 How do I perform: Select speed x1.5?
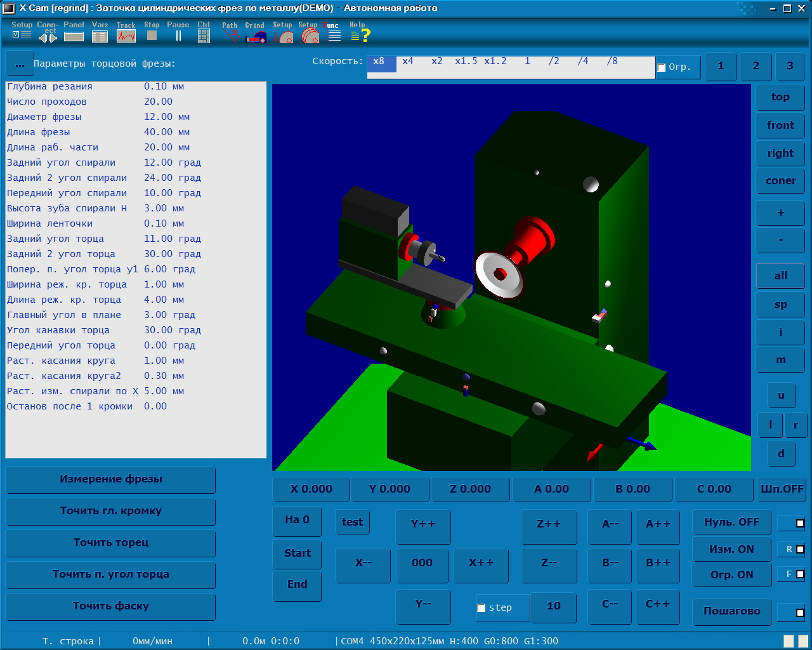point(466,62)
